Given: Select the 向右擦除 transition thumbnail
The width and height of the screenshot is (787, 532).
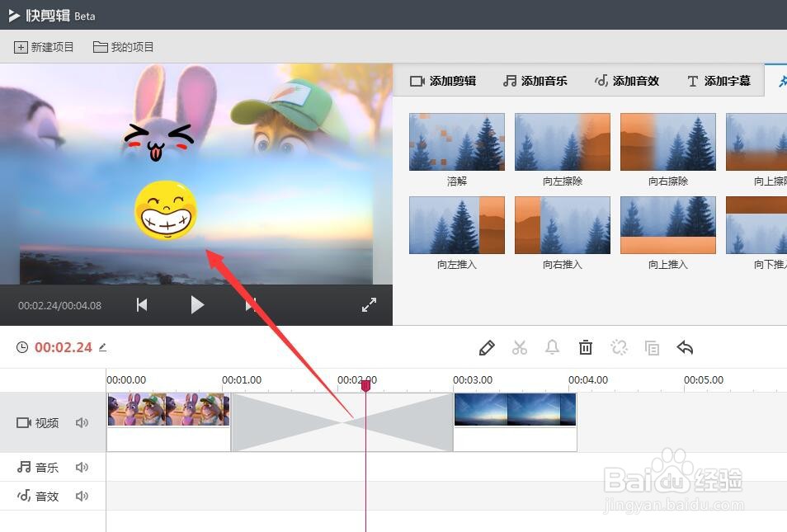Looking at the screenshot, I should (668, 142).
